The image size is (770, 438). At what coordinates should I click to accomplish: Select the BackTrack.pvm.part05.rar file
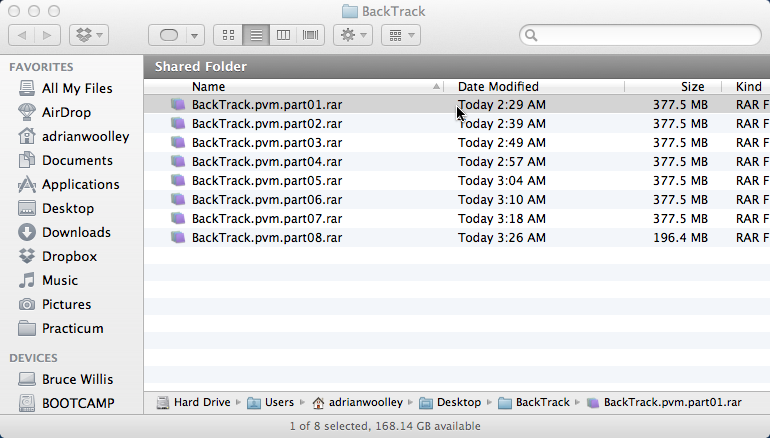pos(266,181)
